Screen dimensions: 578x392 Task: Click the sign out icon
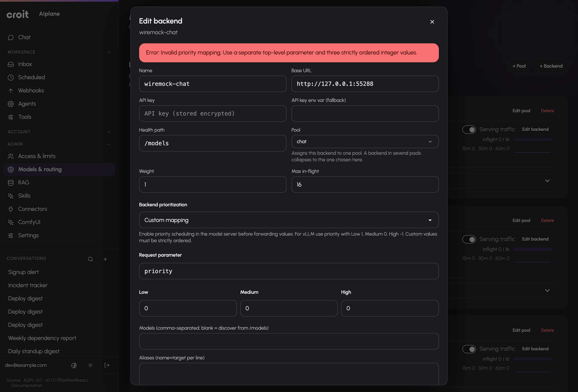pyautogui.click(x=107, y=365)
